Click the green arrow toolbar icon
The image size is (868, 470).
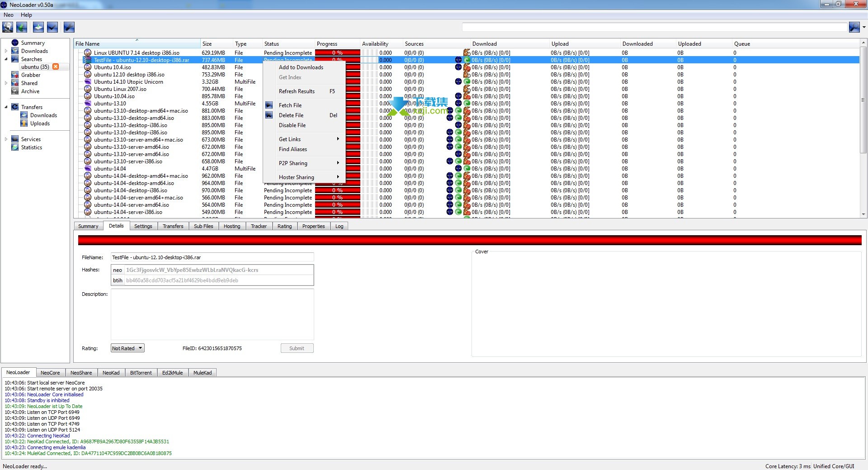22,27
